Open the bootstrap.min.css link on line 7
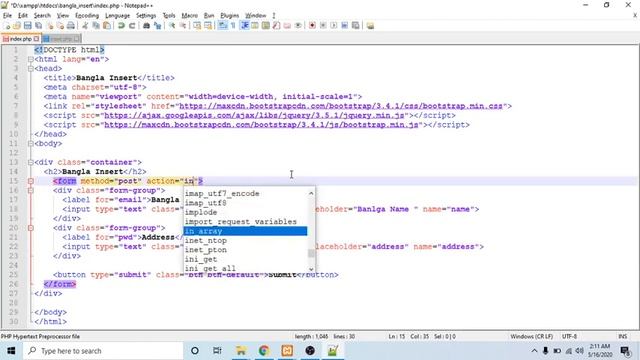 click(341, 106)
